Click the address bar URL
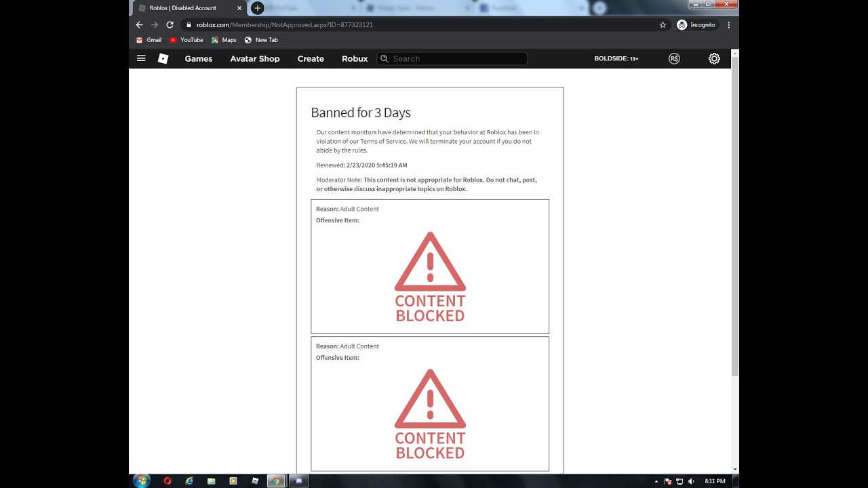This screenshot has height=488, width=868. click(285, 25)
